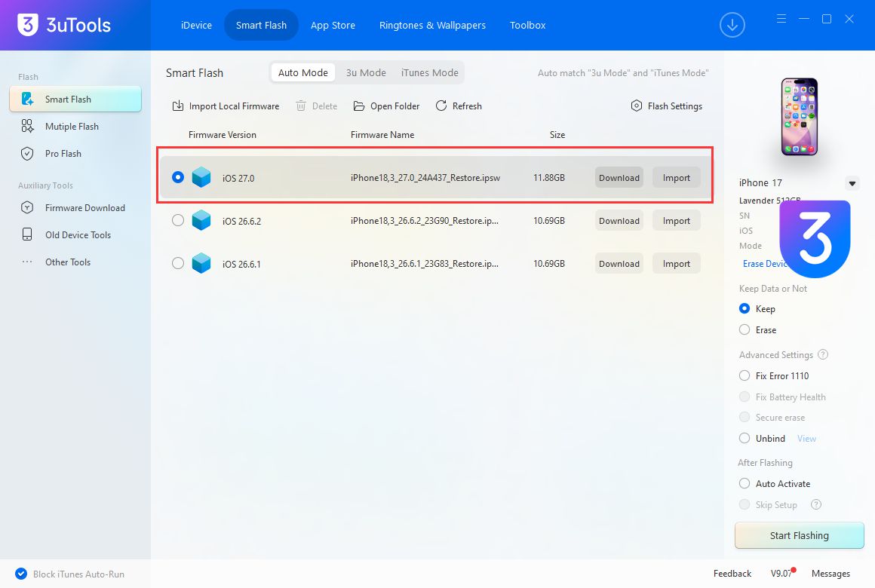This screenshot has height=588, width=875.
Task: Click the Other Tools dots icon
Action: 27,262
